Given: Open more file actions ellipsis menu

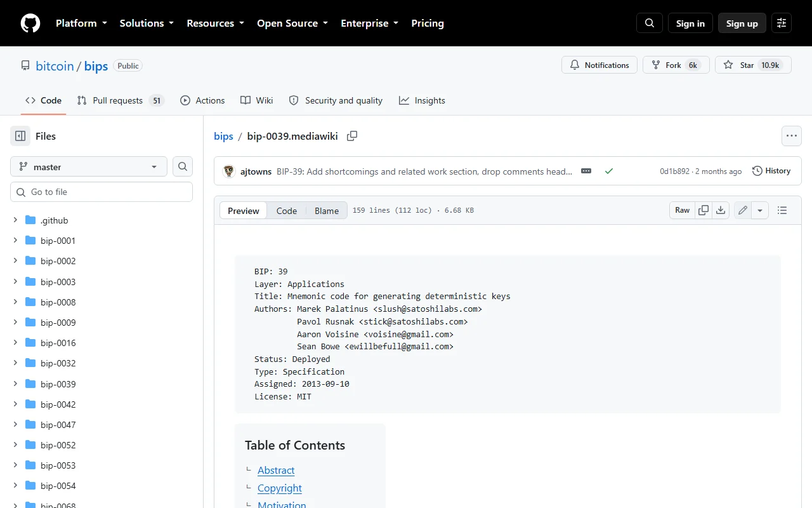Looking at the screenshot, I should tap(791, 136).
